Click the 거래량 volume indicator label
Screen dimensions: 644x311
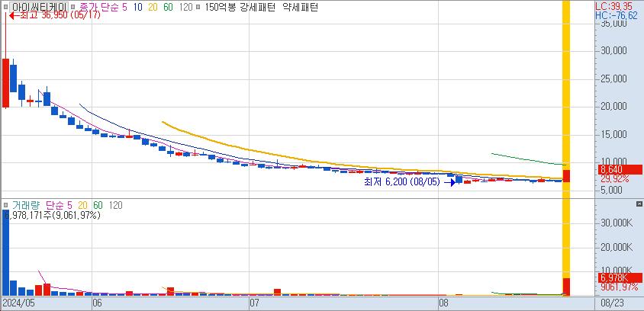(24, 205)
